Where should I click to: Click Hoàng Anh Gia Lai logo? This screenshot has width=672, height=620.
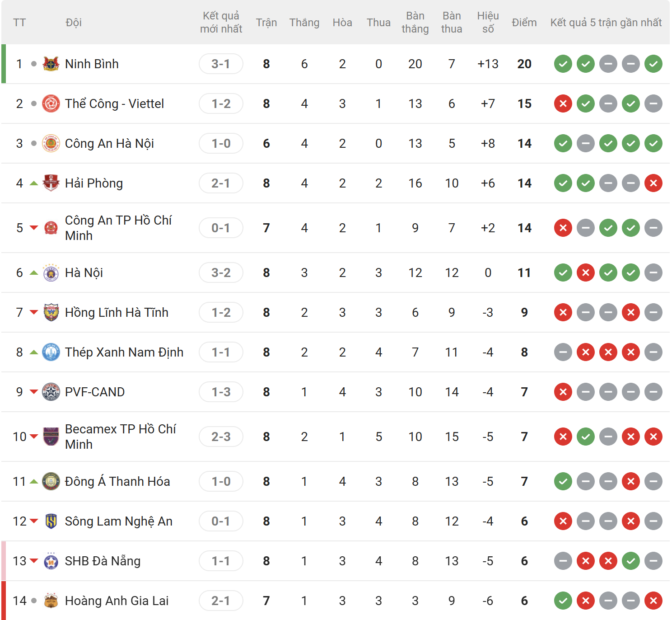[x=51, y=601]
